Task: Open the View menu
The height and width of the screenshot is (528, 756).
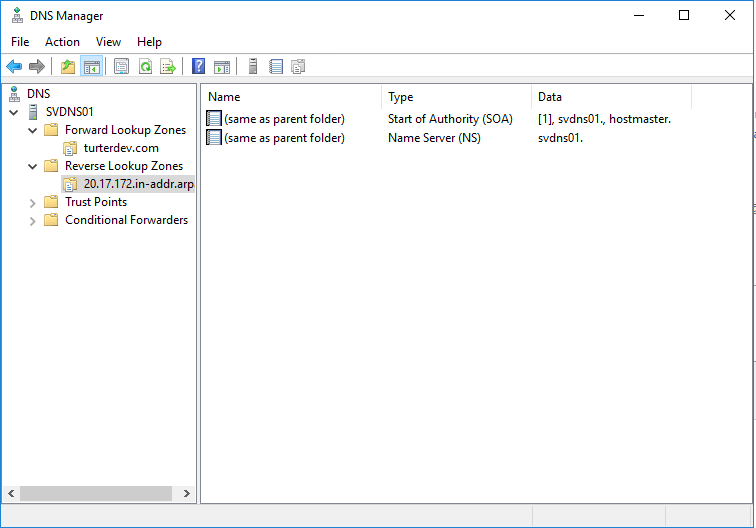Action: coord(108,42)
